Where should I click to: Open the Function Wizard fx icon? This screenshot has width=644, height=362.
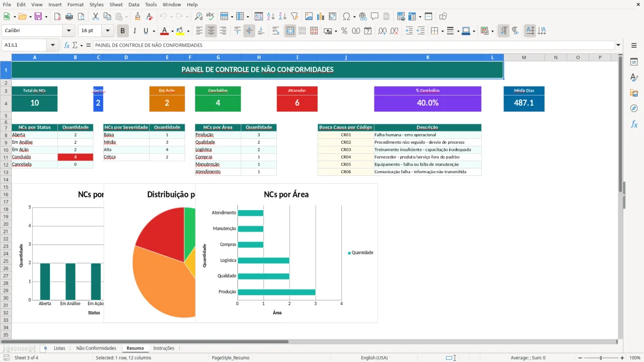click(67, 45)
